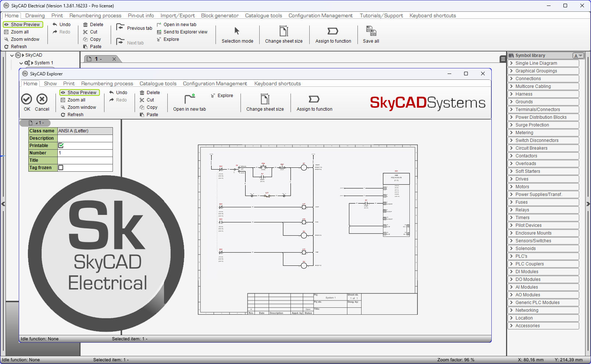
Task: Click Explore icon in main window ribbon
Action: click(x=159, y=39)
